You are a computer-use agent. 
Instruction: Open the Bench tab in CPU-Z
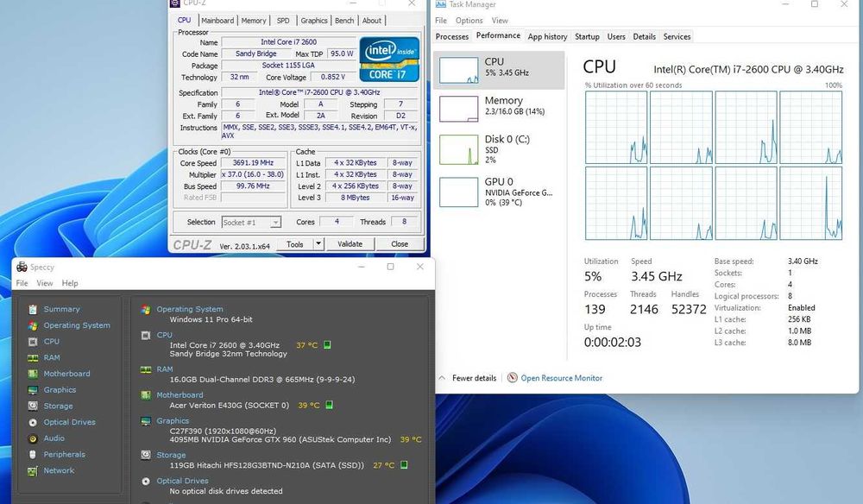(x=344, y=21)
